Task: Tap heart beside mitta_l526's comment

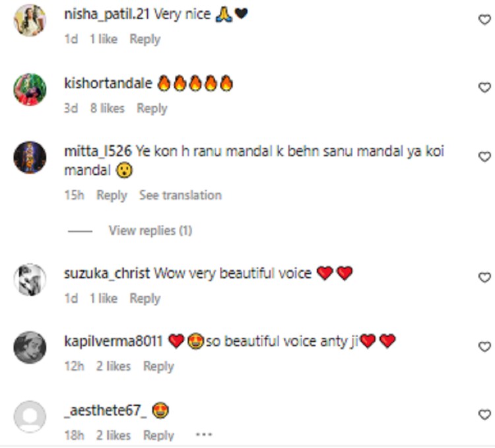Action: 484,157
